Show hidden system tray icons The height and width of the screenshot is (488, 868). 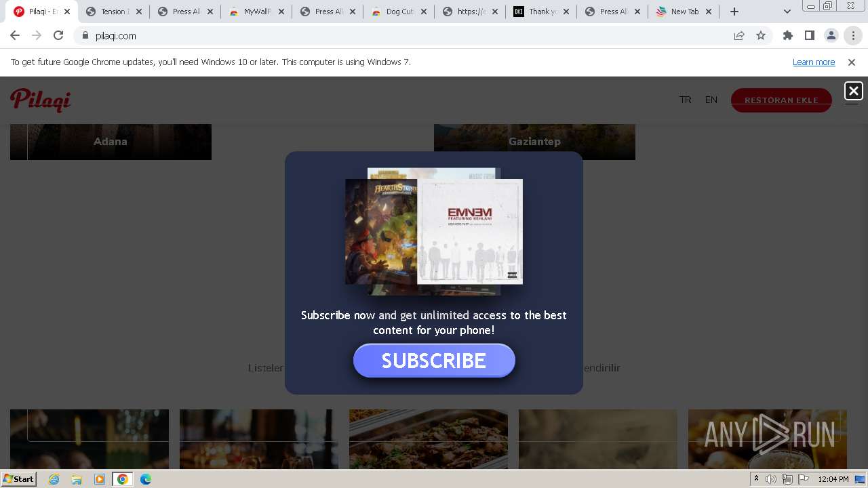pos(756,479)
